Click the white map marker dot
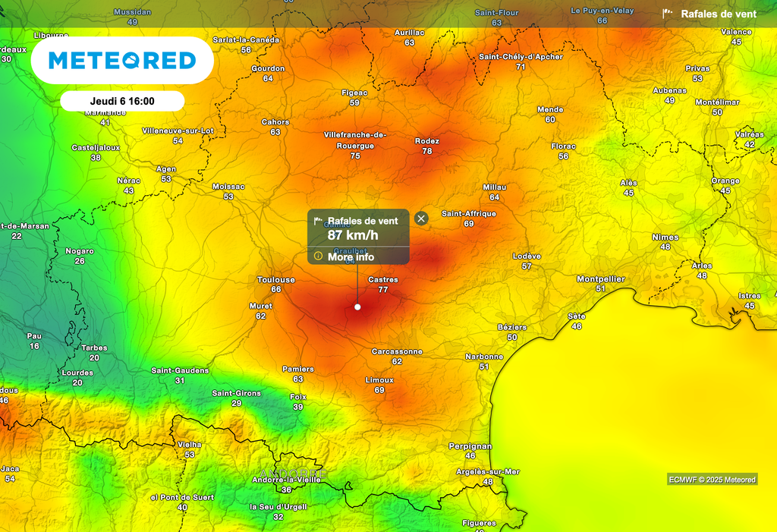Screen dimensions: 777x532 [x=357, y=307]
